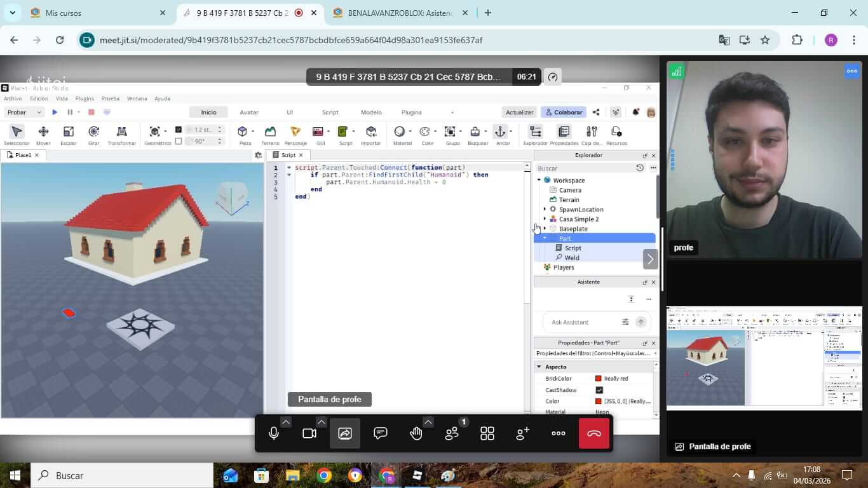Toggle the rotate snap 90° checkbox

[179, 141]
